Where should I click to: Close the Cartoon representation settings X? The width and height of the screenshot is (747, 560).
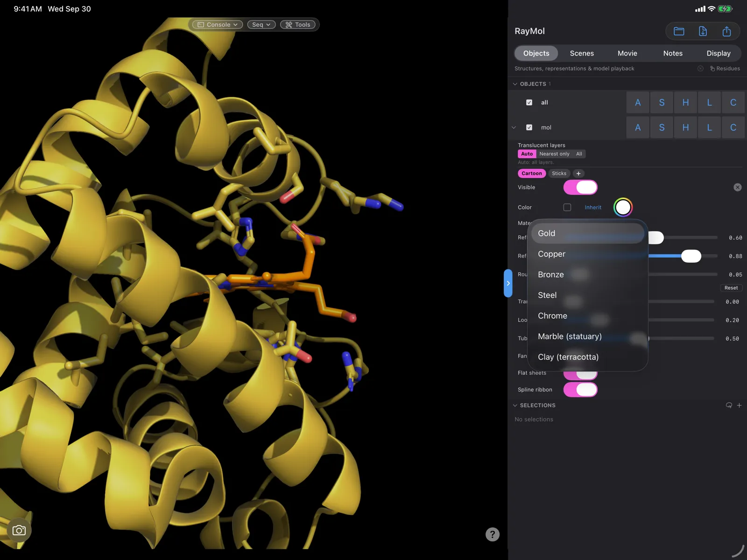click(x=738, y=187)
